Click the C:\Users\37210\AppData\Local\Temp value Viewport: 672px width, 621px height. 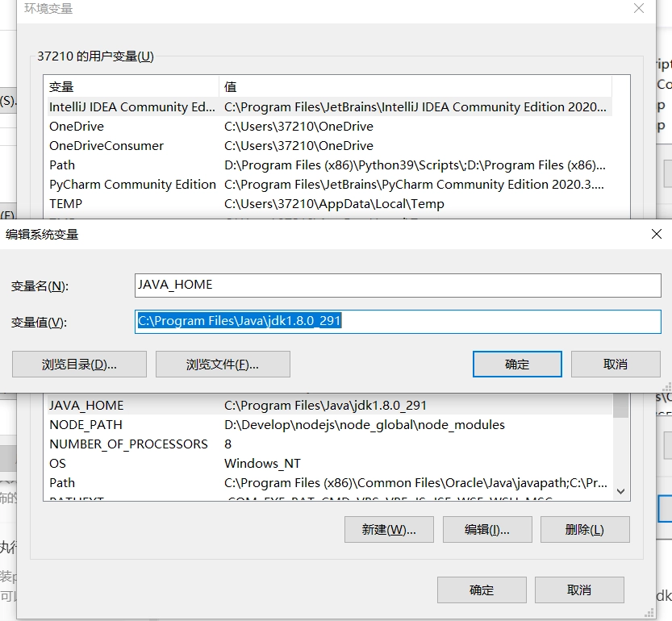point(334,203)
